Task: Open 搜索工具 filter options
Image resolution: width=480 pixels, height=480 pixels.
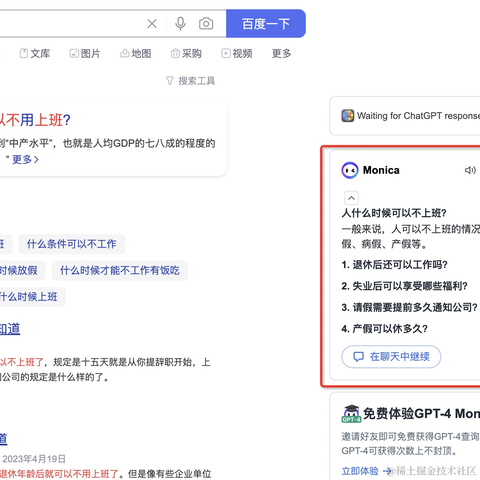Action: 190,81
